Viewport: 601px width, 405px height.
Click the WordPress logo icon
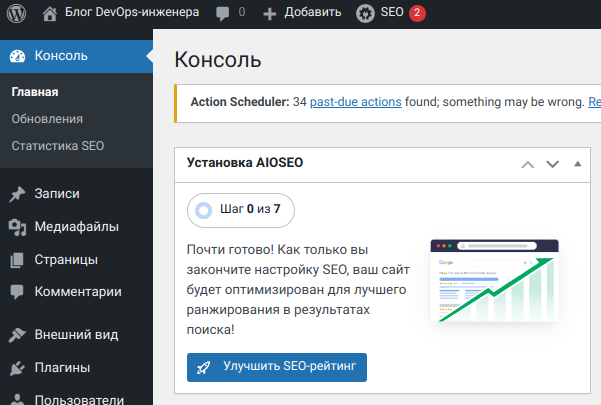coord(17,13)
